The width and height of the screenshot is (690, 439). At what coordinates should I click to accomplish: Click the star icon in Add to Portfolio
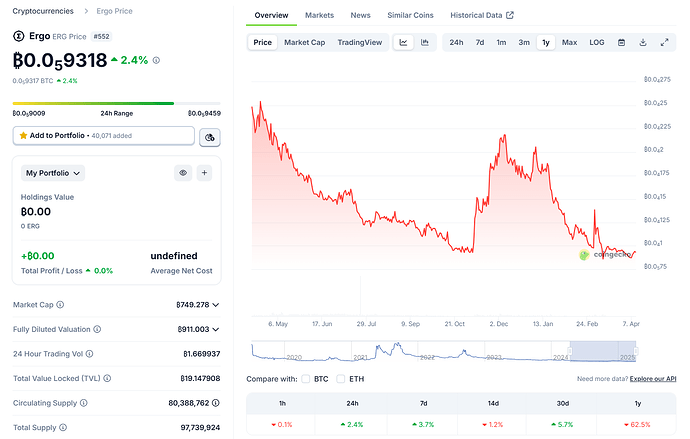tap(23, 135)
